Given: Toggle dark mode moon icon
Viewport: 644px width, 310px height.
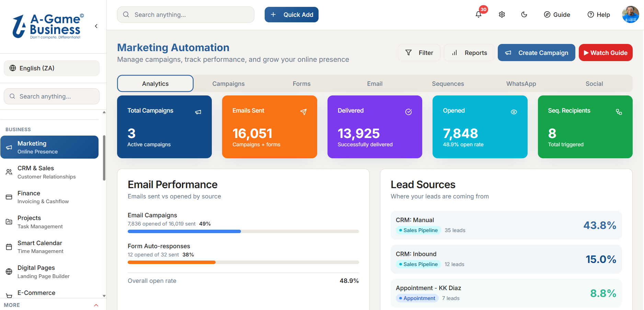Looking at the screenshot, I should click(524, 14).
